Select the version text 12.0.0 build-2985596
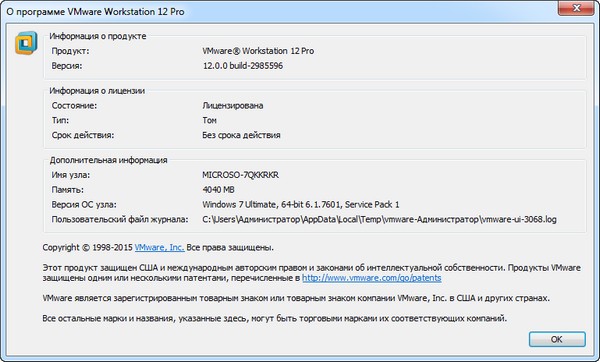 pyautogui.click(x=243, y=66)
